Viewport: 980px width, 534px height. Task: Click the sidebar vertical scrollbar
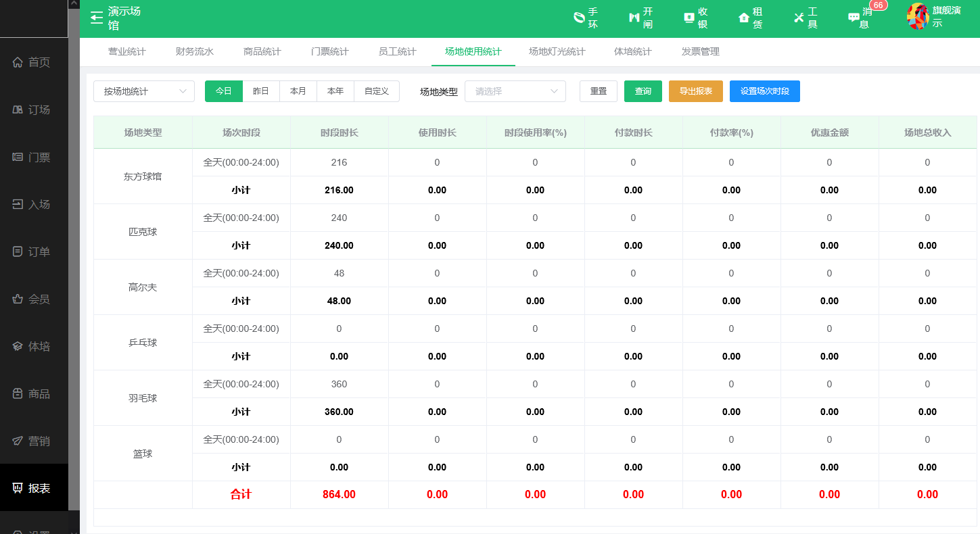[74, 270]
